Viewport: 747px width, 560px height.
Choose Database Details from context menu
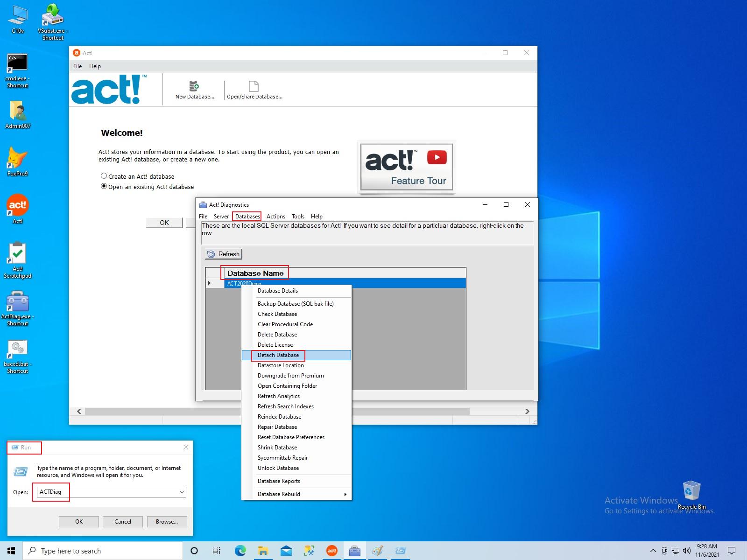296,291
